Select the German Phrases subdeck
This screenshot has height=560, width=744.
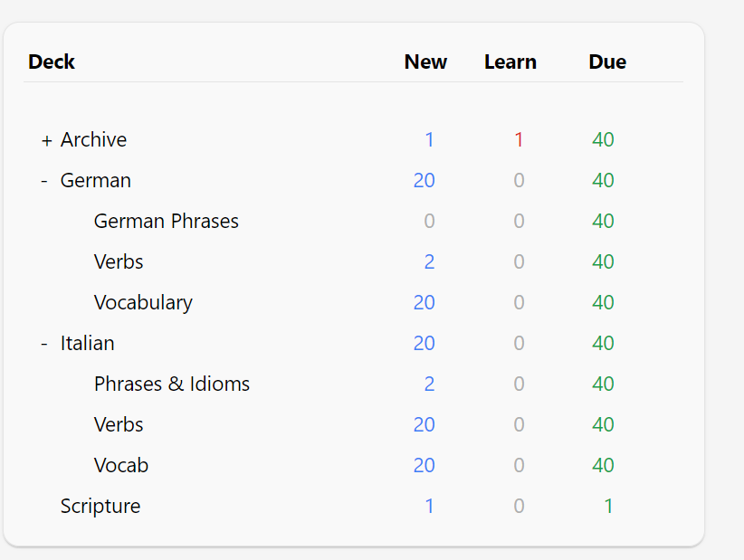[x=166, y=222]
